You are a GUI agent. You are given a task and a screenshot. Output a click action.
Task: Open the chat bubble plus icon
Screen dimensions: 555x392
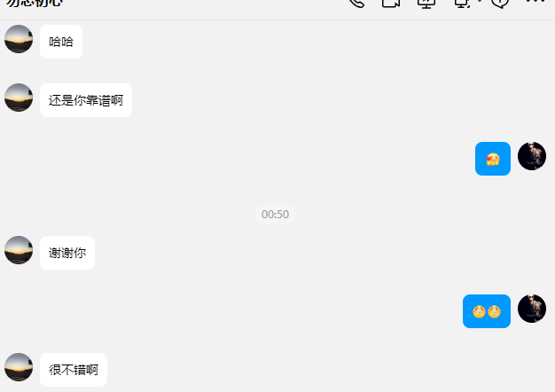point(500,3)
